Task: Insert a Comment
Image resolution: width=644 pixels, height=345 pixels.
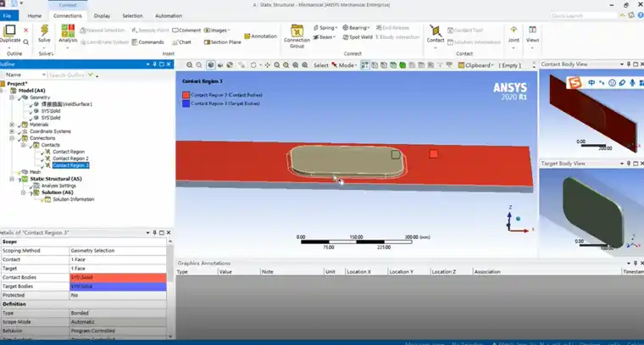Action: point(186,31)
